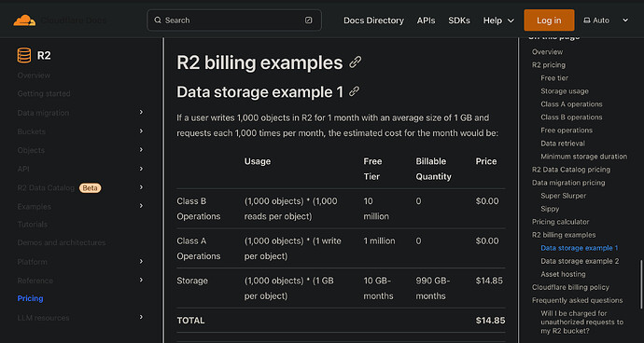
Task: Expand Buckets sidebar section
Action: point(141,130)
